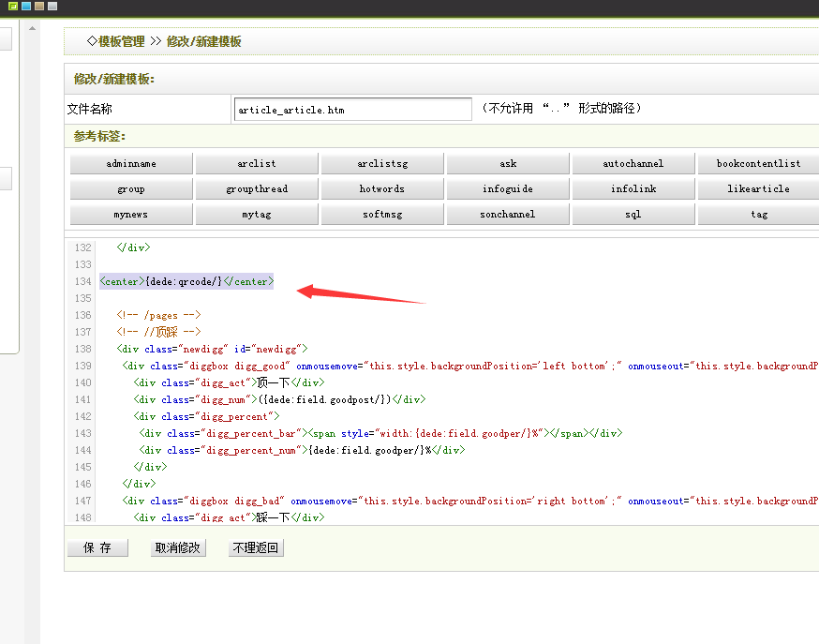Insert the mytag tag
The height and width of the screenshot is (644, 819).
point(257,214)
